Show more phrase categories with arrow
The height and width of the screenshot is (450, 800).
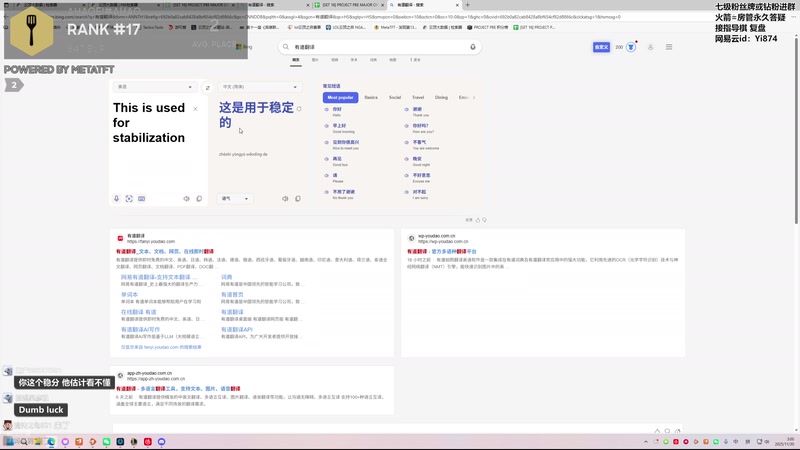pos(473,97)
